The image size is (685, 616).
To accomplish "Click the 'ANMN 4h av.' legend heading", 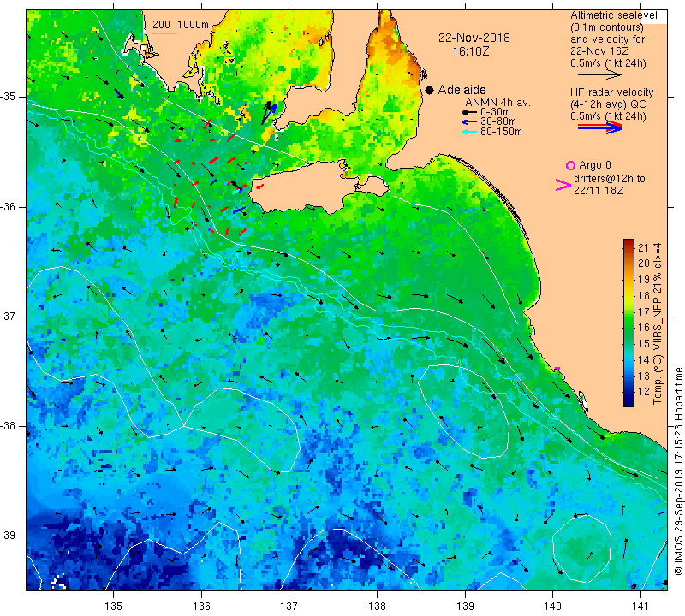I will (x=497, y=103).
